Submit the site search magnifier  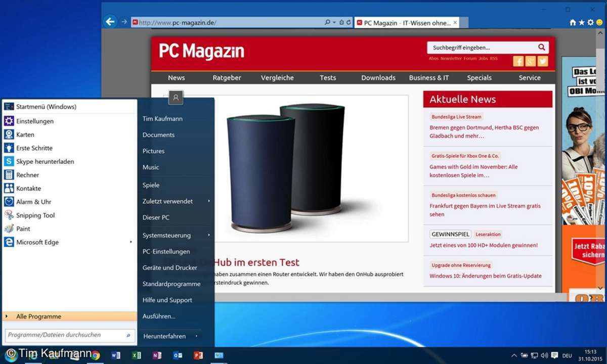coord(542,48)
